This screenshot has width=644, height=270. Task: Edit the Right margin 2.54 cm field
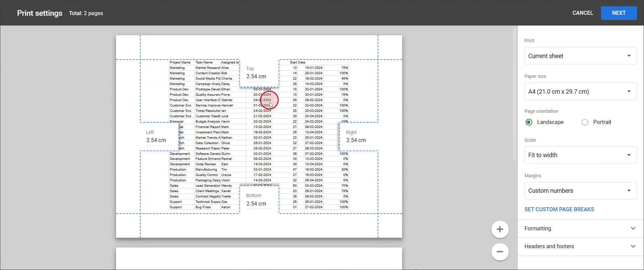click(x=359, y=140)
